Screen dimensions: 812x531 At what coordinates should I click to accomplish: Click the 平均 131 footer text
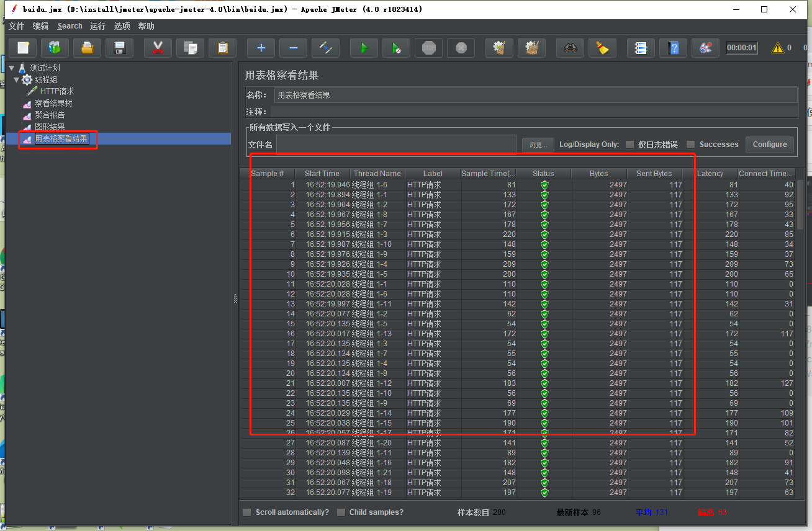click(651, 512)
